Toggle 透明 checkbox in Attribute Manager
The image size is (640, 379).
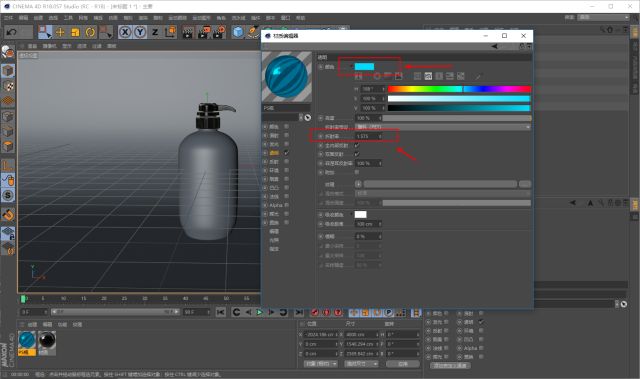click(481, 322)
